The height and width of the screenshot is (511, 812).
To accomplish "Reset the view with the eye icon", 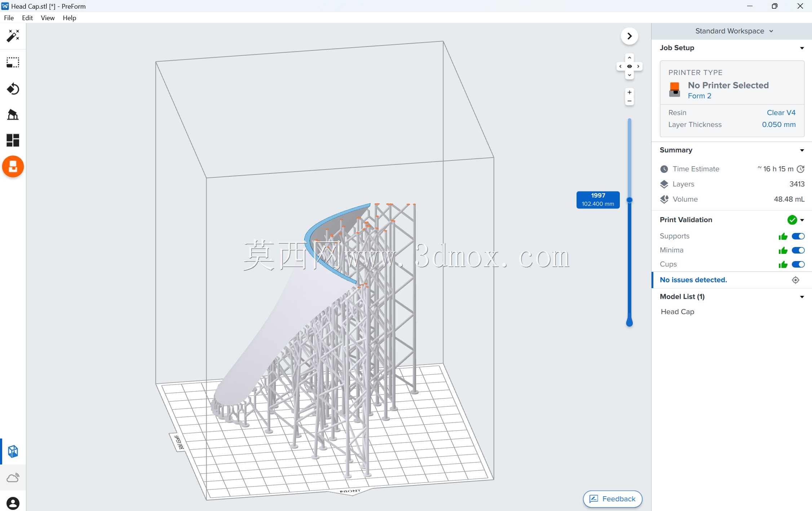I will pyautogui.click(x=630, y=66).
